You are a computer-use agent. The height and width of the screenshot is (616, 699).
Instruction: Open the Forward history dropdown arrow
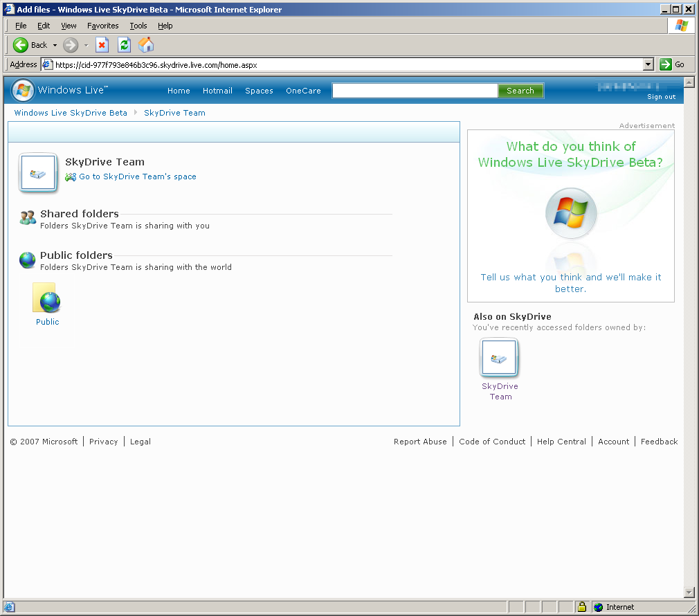(x=86, y=45)
